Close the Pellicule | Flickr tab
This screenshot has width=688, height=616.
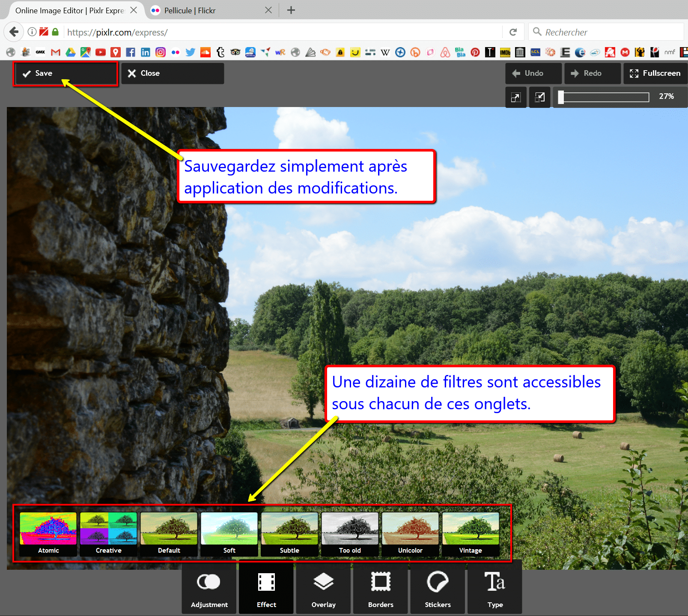tap(268, 10)
